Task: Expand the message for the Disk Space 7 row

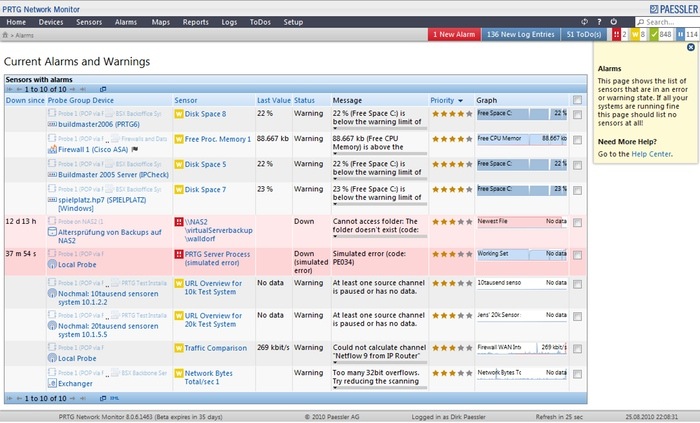Action: (380, 204)
